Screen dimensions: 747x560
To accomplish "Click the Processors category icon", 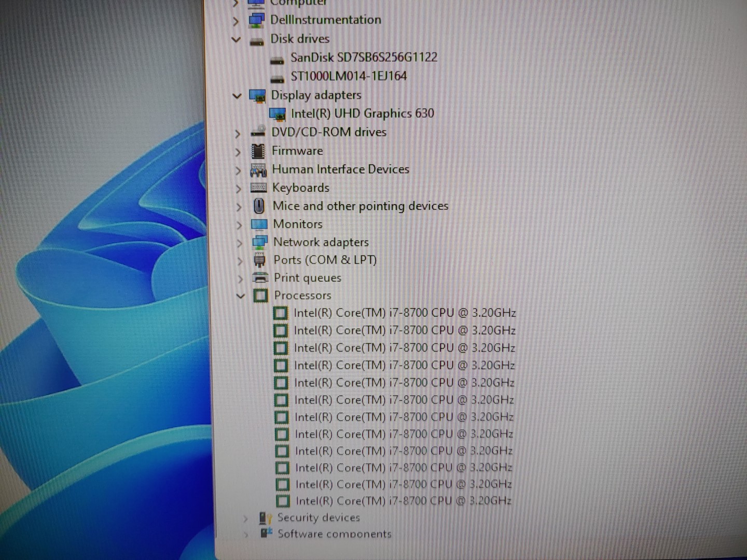I will click(260, 296).
